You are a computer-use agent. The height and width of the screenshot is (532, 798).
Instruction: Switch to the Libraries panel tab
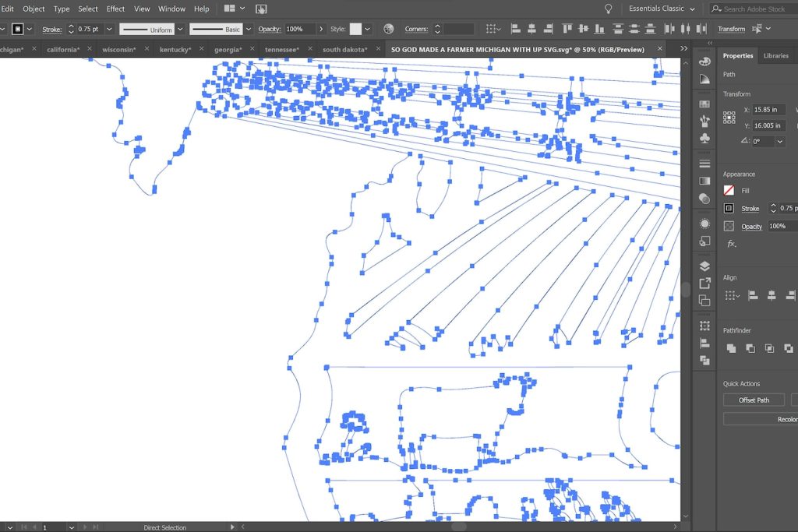click(775, 56)
